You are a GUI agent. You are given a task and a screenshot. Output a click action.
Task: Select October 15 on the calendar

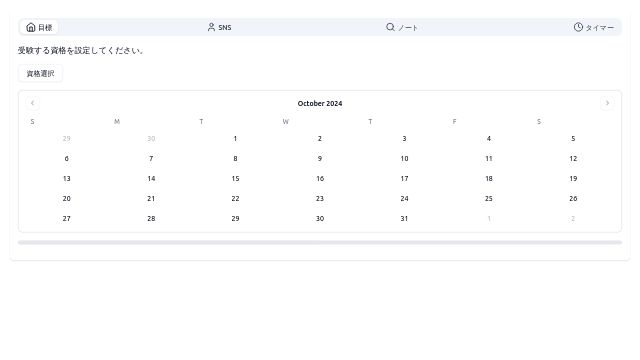coord(235,179)
